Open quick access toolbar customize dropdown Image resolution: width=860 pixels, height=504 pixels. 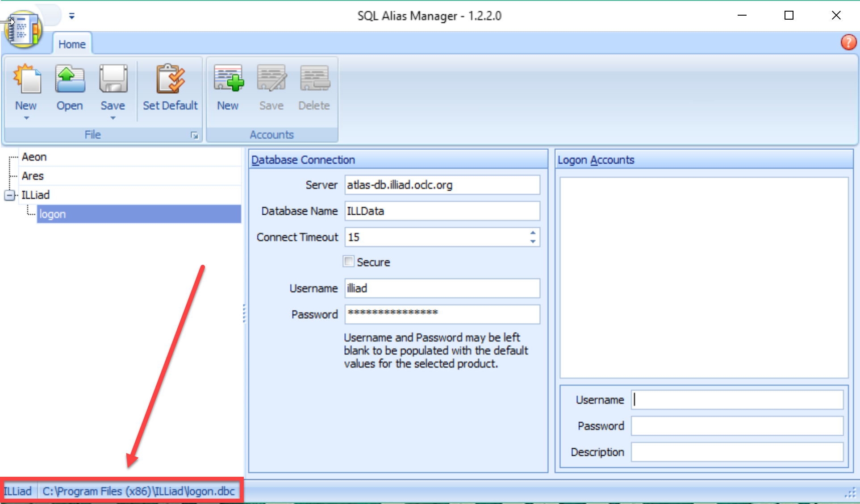tap(71, 17)
